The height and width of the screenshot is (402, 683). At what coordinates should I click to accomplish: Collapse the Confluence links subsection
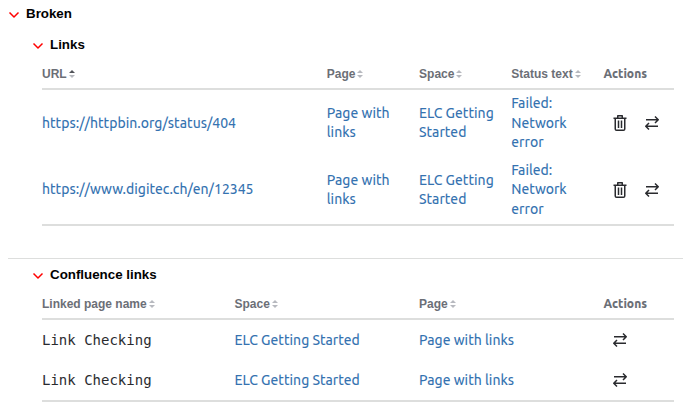(x=38, y=275)
